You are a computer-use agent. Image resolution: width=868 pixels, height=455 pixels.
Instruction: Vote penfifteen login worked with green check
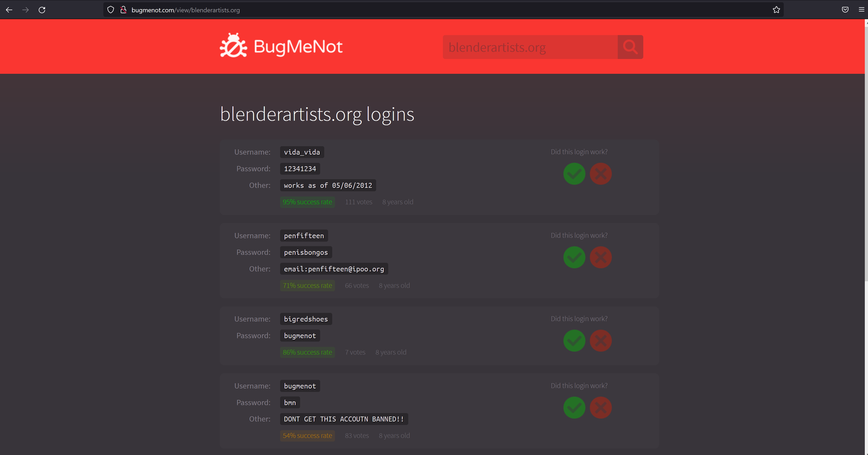point(574,258)
